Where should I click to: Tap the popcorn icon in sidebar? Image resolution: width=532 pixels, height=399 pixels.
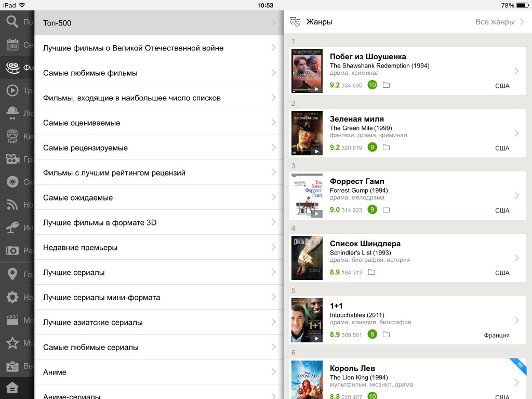click(x=12, y=136)
